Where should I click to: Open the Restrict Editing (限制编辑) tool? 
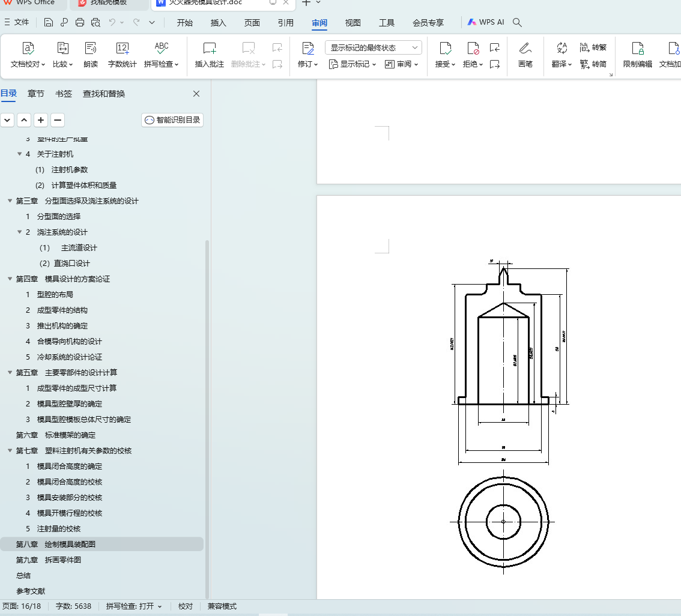[637, 49]
